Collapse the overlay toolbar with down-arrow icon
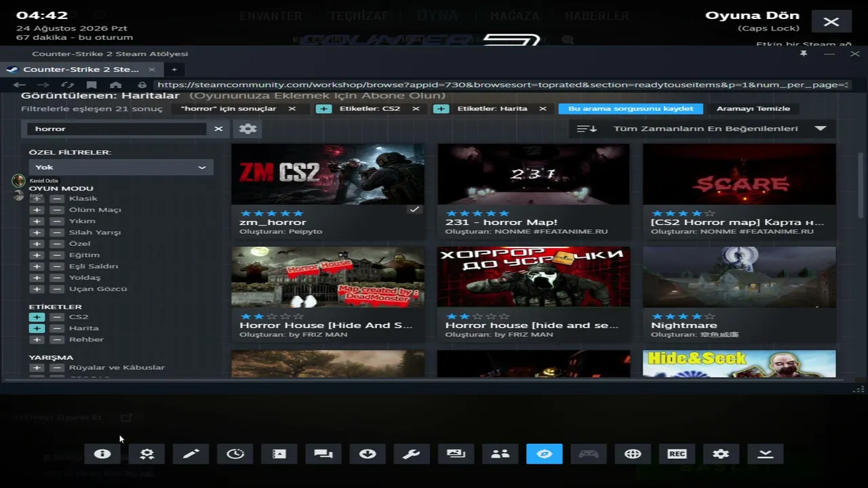The width and height of the screenshot is (868, 488). 766,454
